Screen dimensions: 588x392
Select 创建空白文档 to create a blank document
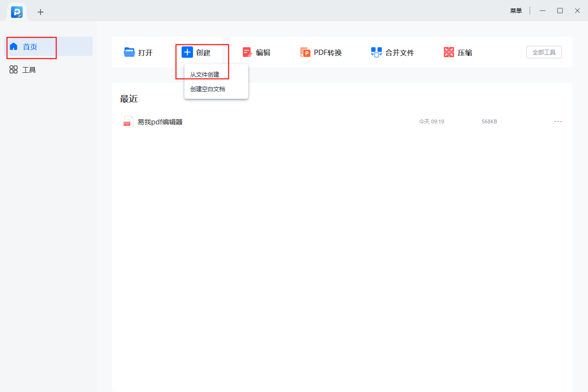(x=208, y=89)
